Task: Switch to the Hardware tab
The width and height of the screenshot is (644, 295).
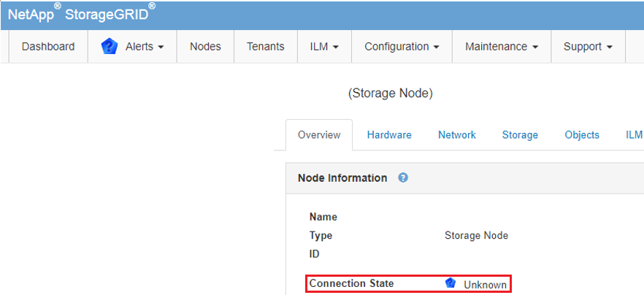Action: tap(389, 135)
